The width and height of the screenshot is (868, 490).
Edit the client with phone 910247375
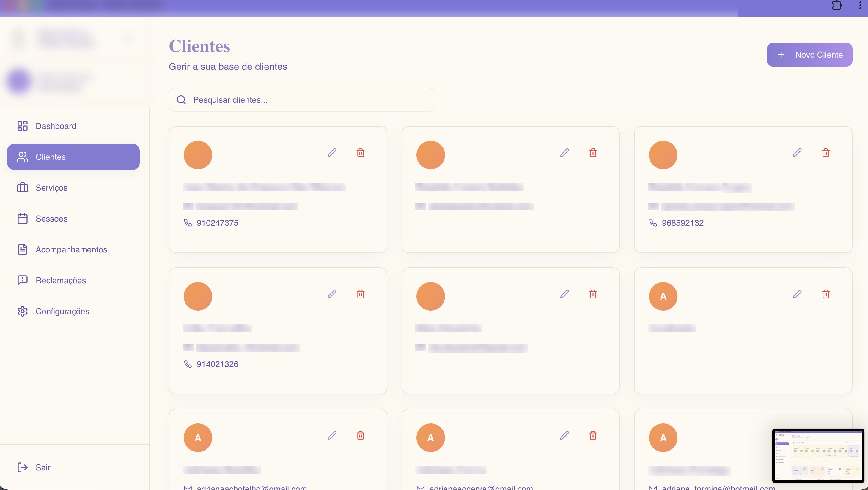[x=332, y=153]
